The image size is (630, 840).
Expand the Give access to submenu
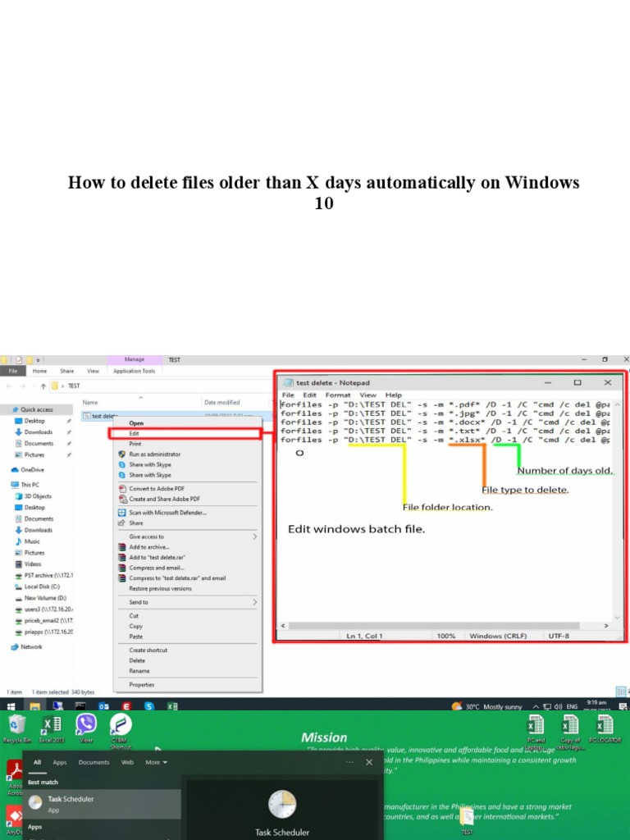(x=188, y=536)
